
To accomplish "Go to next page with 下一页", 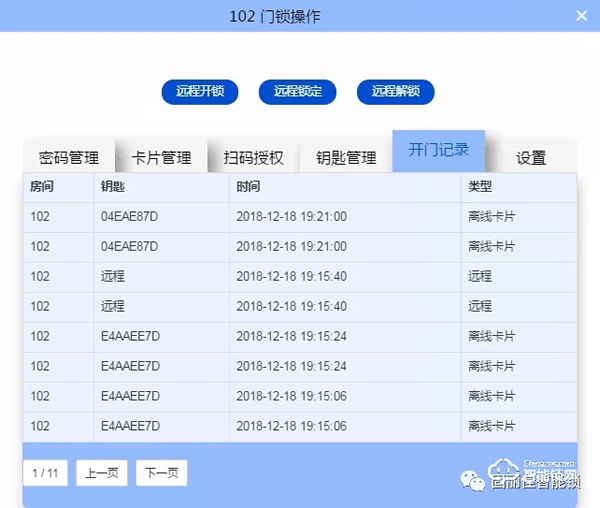I will [x=162, y=473].
